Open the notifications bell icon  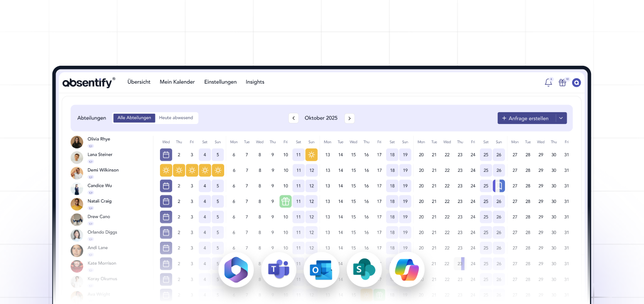[548, 82]
